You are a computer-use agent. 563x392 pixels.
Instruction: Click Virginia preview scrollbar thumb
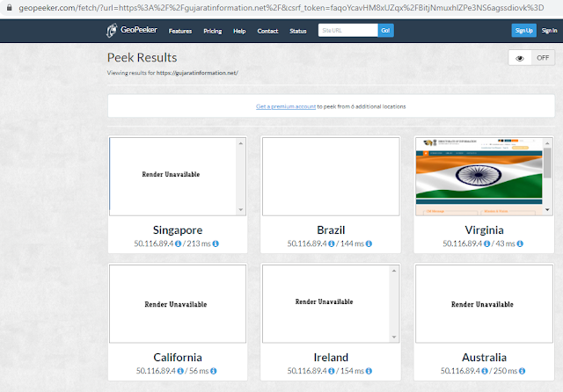547,163
